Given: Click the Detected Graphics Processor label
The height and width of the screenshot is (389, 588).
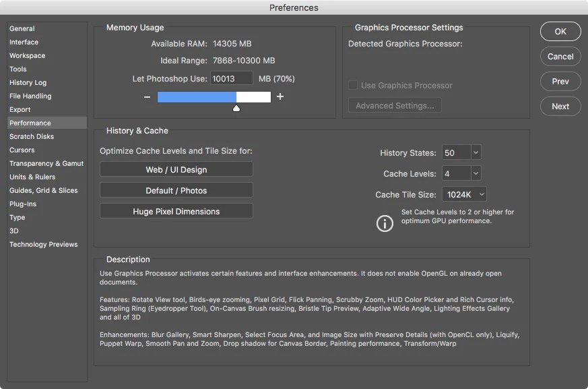Looking at the screenshot, I should 405,44.
